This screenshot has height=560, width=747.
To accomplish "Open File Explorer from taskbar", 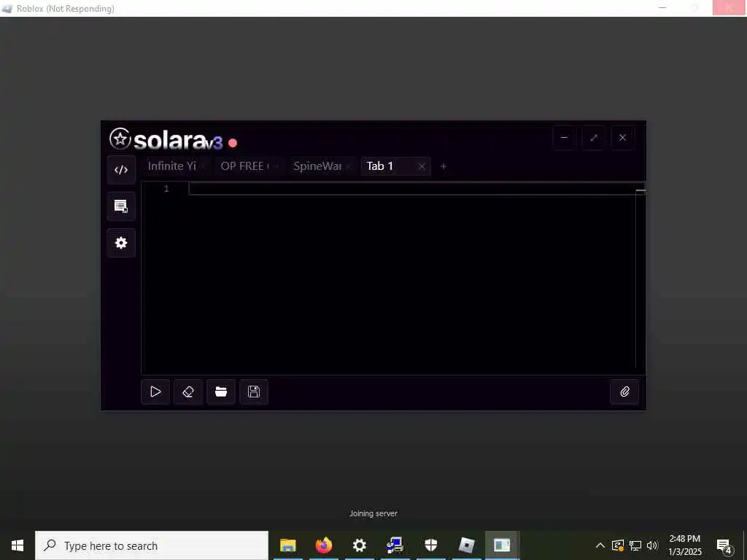I will [x=287, y=545].
